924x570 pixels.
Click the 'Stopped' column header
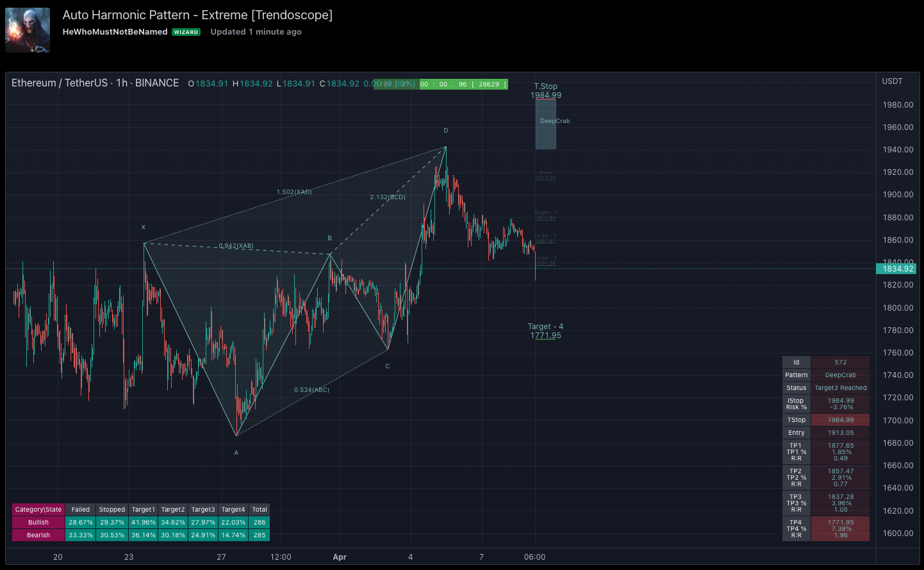(112, 510)
